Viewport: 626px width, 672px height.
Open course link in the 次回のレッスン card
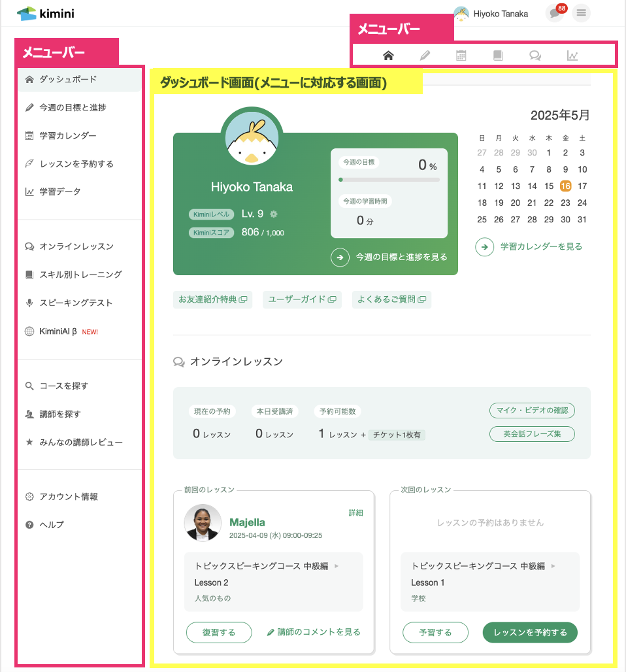point(483,566)
